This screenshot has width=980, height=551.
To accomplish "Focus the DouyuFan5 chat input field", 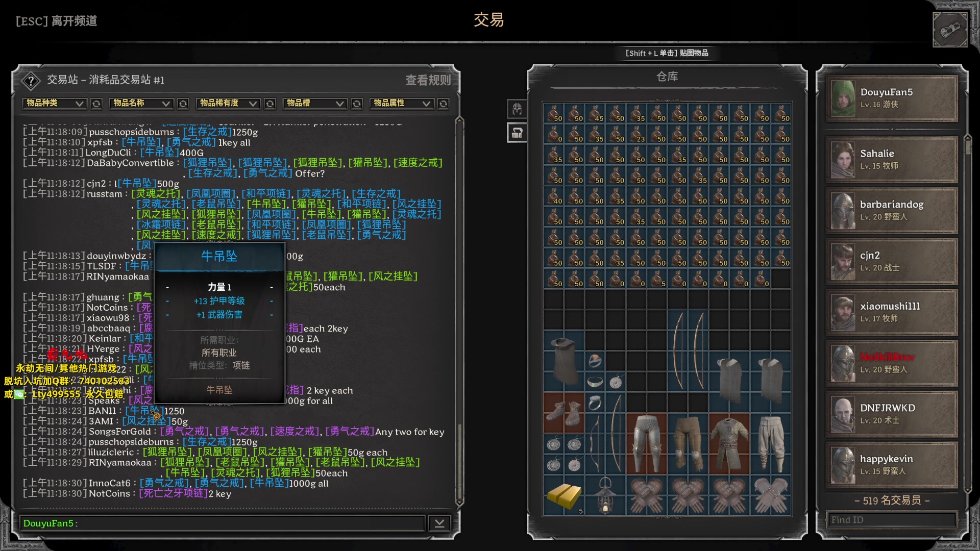I will click(223, 523).
